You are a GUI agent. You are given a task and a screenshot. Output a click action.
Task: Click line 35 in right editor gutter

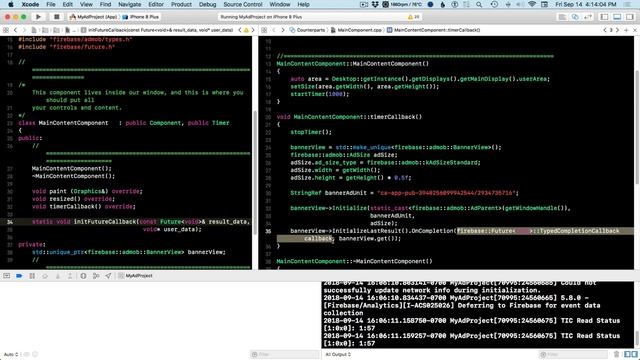pyautogui.click(x=268, y=231)
